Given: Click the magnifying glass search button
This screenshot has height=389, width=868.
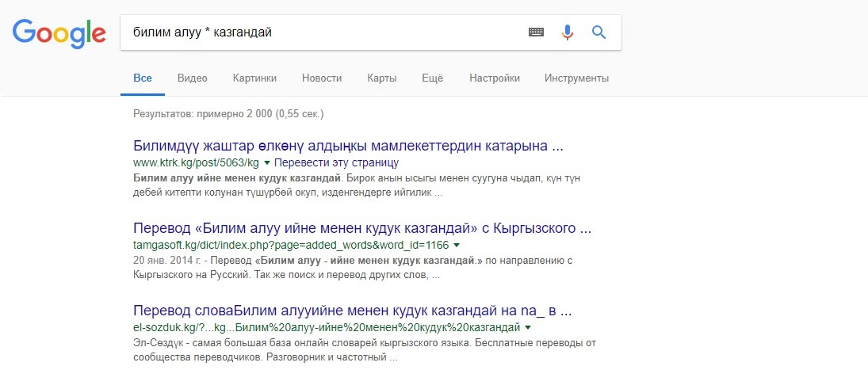Looking at the screenshot, I should click(598, 32).
